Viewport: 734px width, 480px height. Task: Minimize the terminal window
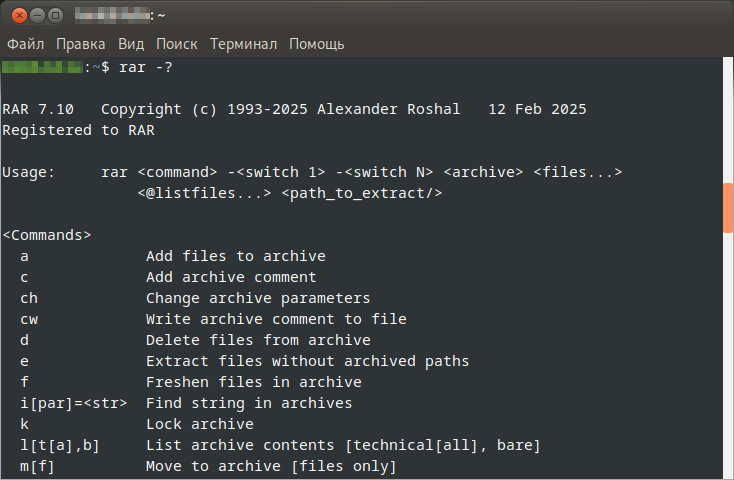(x=35, y=15)
